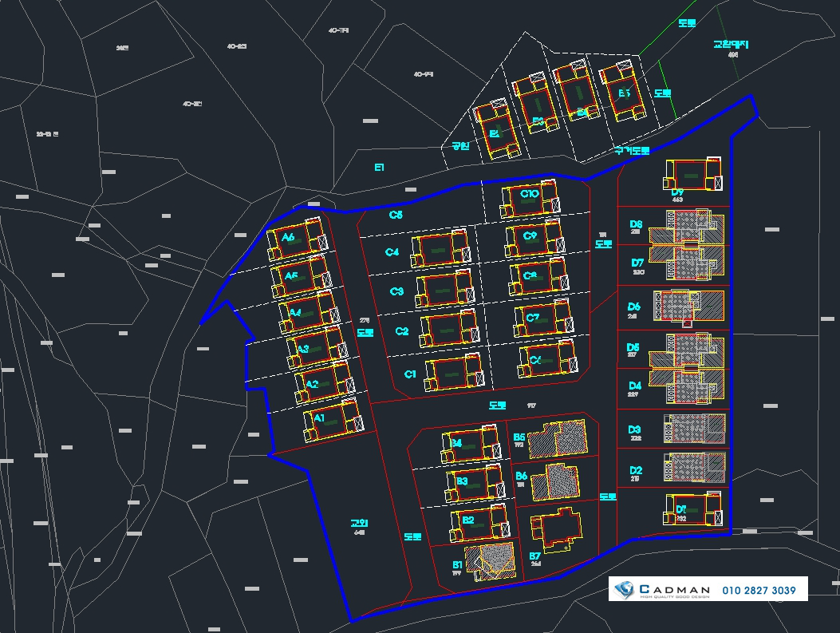Pick the C3 lot label

[x=396, y=291]
